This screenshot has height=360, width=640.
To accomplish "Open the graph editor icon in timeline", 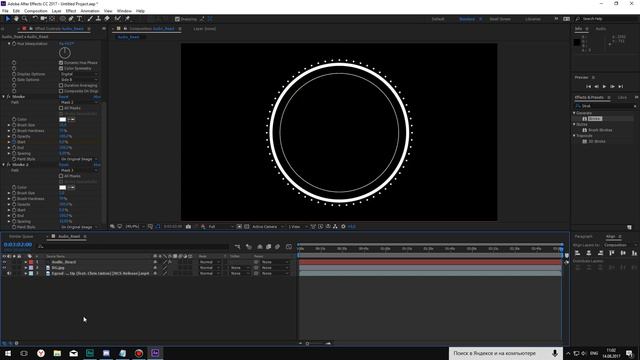I will [x=289, y=247].
